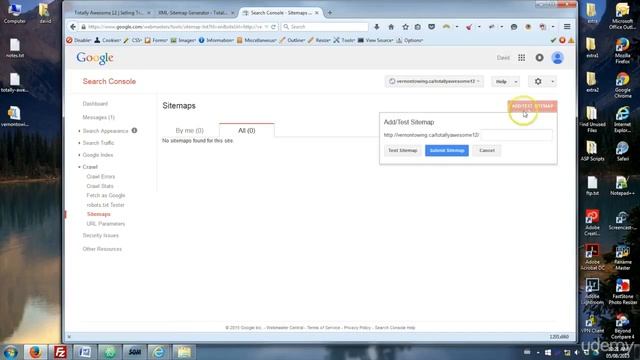Open URL Parameters in the sidebar

tap(105, 224)
